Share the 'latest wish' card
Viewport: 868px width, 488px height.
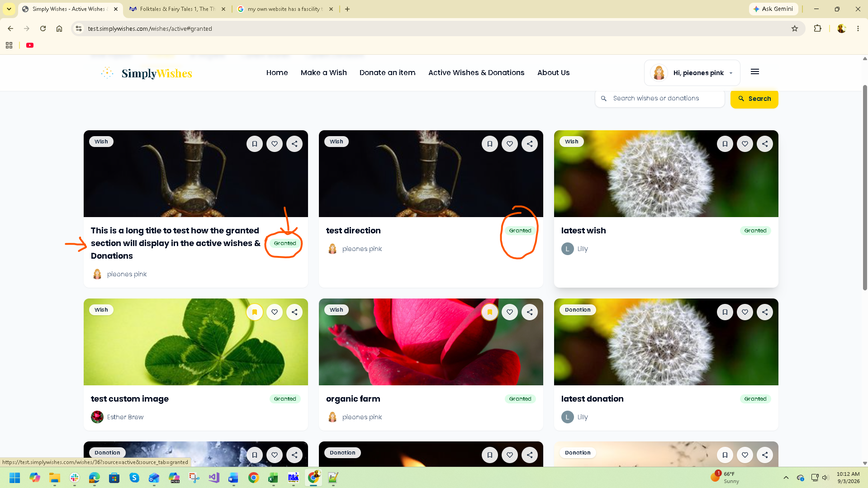pyautogui.click(x=765, y=144)
